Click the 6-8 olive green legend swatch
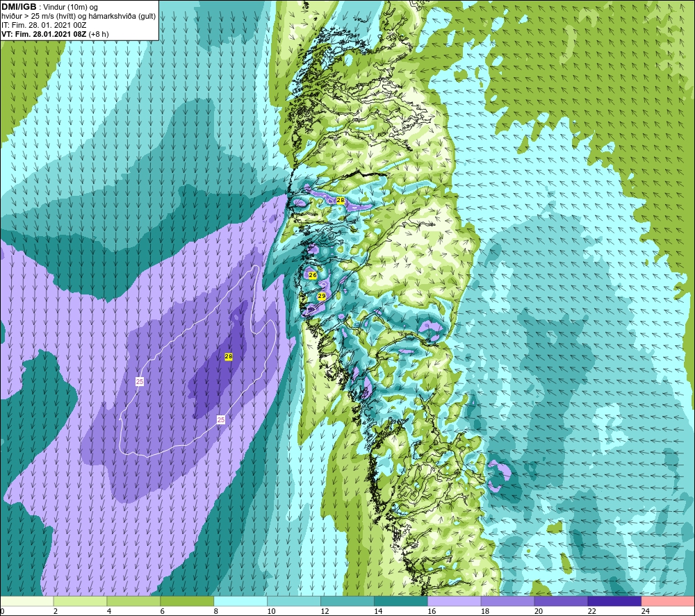Screen dimensions: 695x616 click(187, 601)
